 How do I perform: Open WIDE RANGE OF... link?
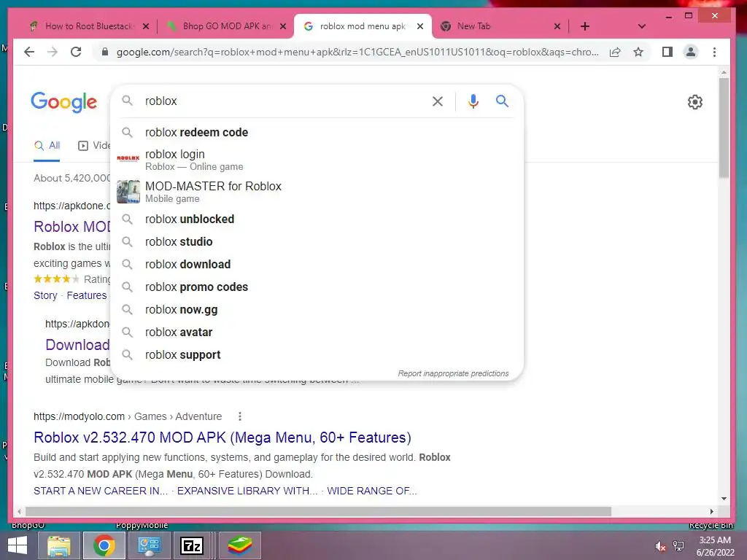coord(371,491)
